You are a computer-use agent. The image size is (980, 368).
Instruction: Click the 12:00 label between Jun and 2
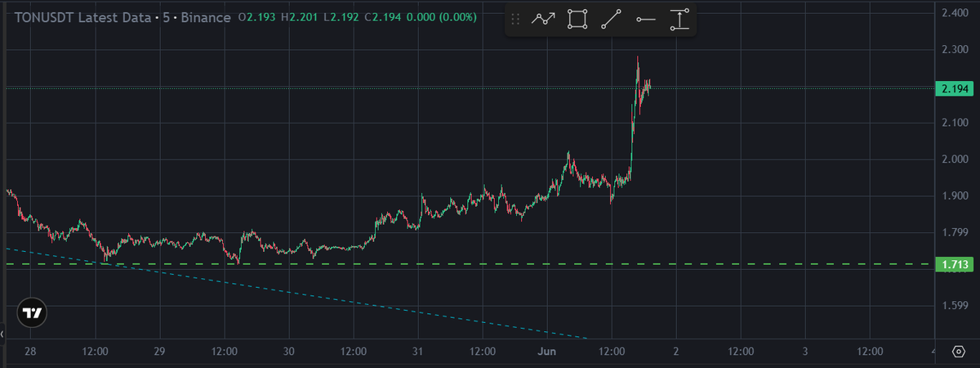pyautogui.click(x=612, y=352)
